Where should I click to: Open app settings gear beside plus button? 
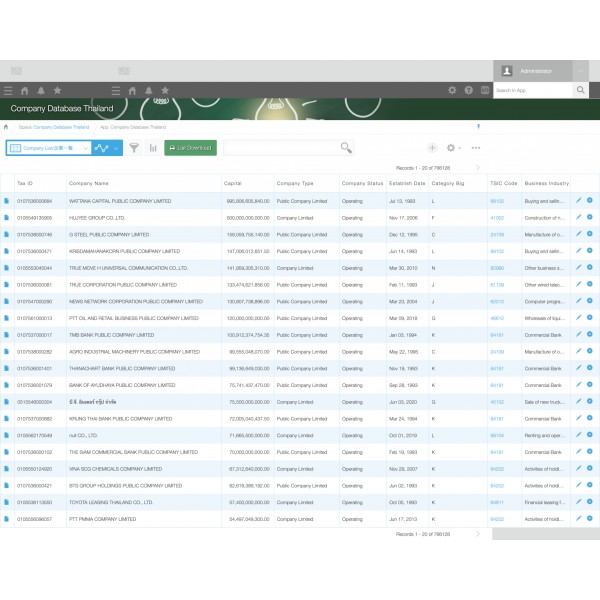pyautogui.click(x=451, y=148)
